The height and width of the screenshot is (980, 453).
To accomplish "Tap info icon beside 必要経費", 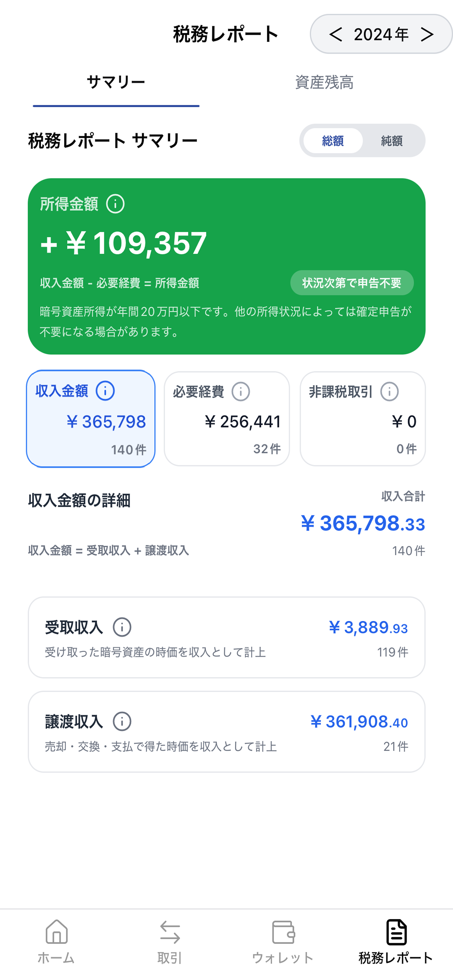I will [x=241, y=392].
